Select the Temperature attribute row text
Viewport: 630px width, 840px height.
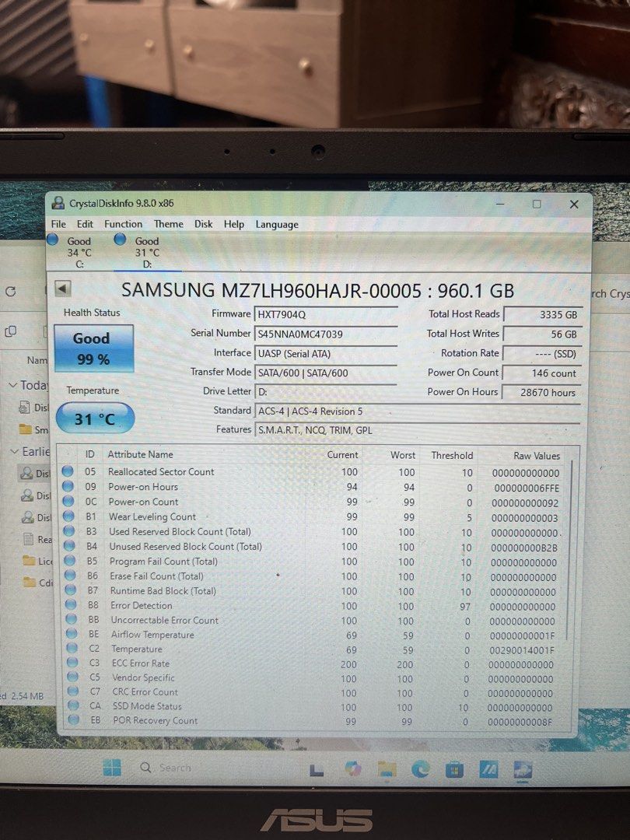tap(137, 649)
